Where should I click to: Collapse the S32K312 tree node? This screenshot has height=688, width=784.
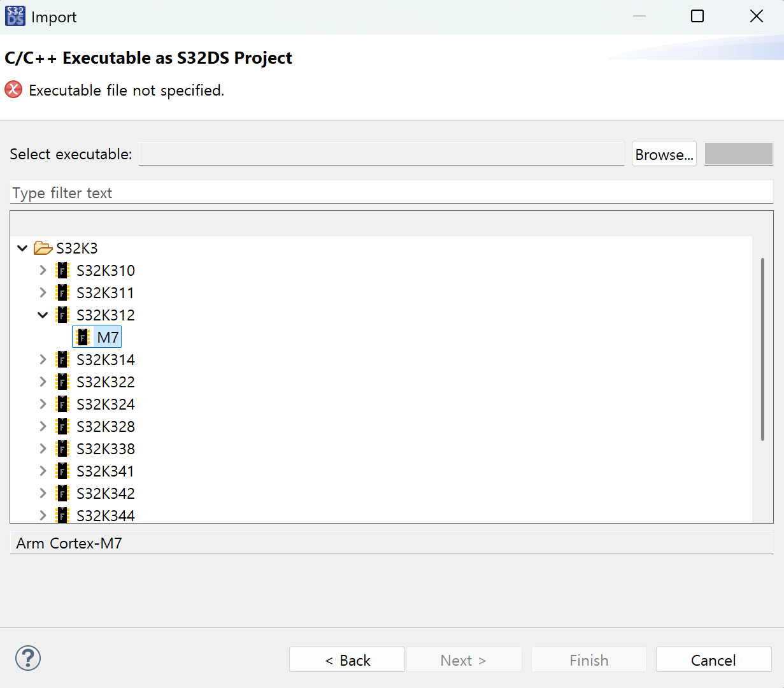[43, 315]
